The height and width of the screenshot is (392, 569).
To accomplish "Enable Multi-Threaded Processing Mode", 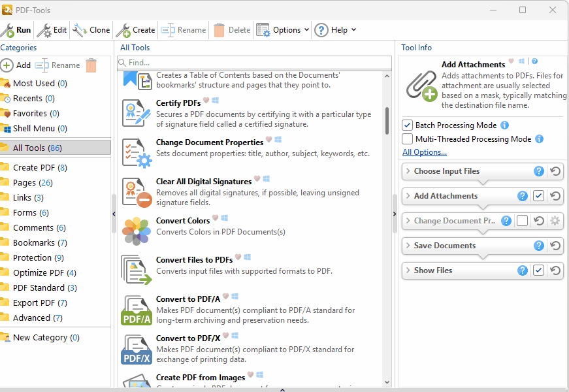I will tap(408, 139).
